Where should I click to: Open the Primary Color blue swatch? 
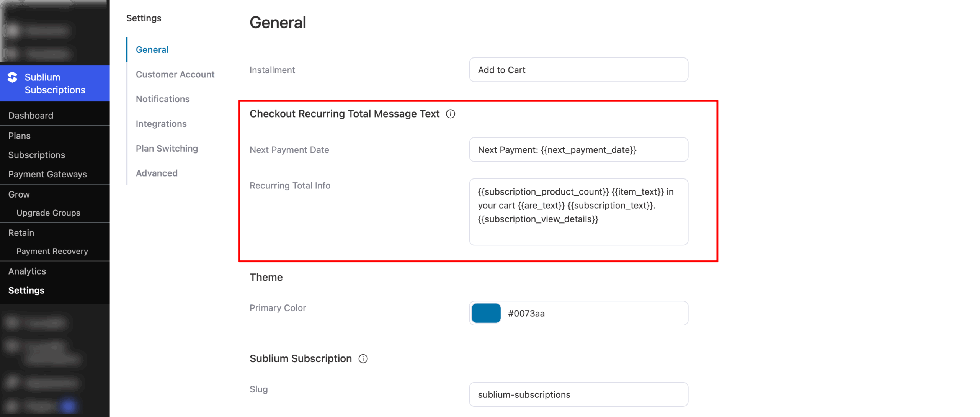(x=485, y=313)
